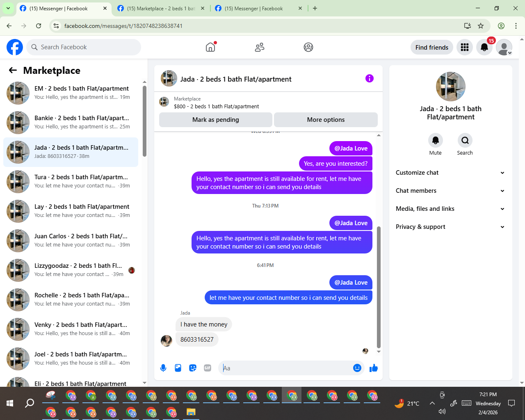The width and height of the screenshot is (525, 420).
Task: Click the I have the money message
Action: click(x=204, y=324)
